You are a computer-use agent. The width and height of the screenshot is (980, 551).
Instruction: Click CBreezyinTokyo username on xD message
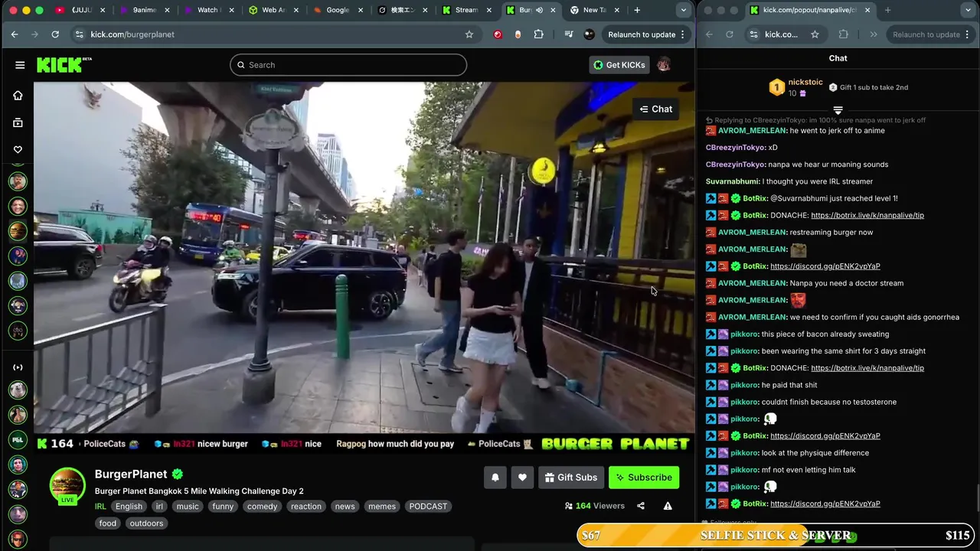(736, 148)
